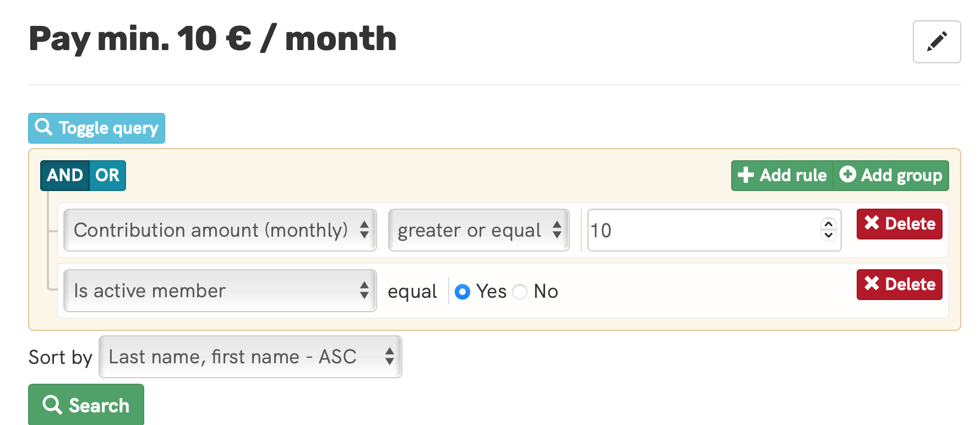Click the Toggle query button
This screenshot has width=980, height=425.
tap(97, 128)
